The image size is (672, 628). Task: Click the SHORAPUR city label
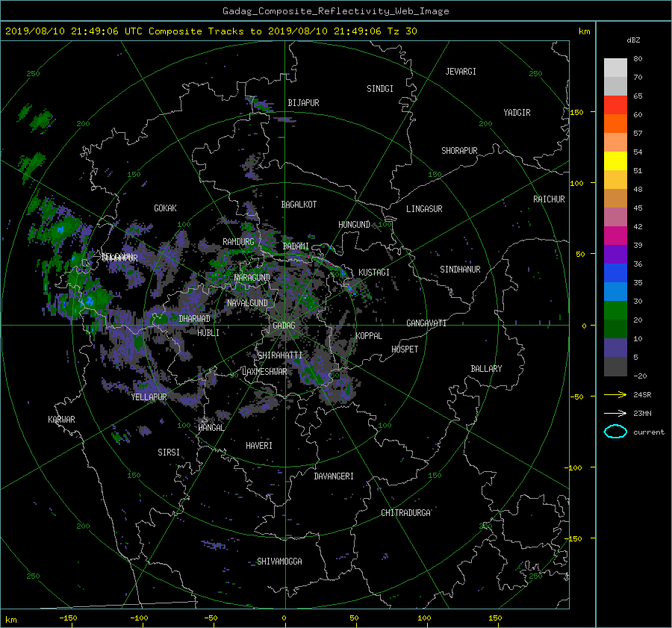459,151
